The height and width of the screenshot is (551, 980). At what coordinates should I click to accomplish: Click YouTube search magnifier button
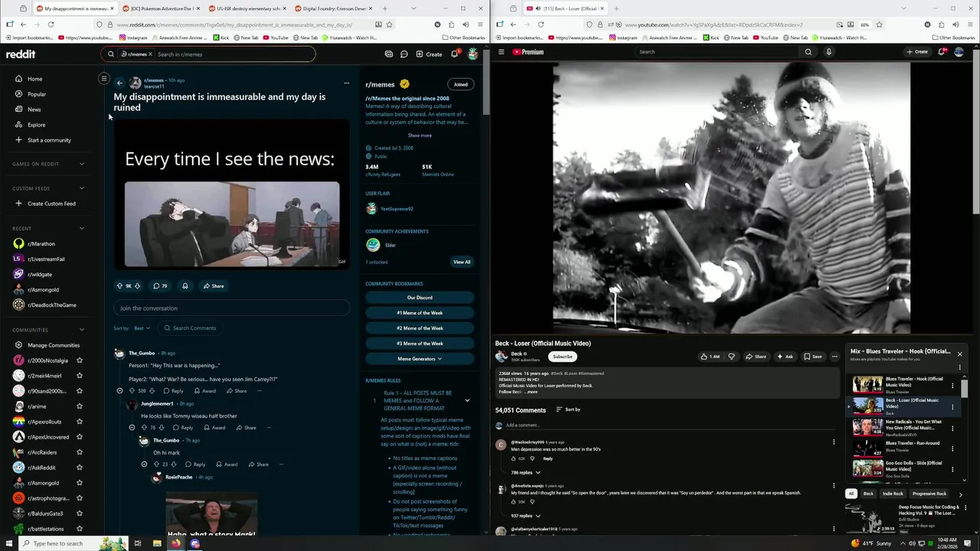click(x=808, y=52)
